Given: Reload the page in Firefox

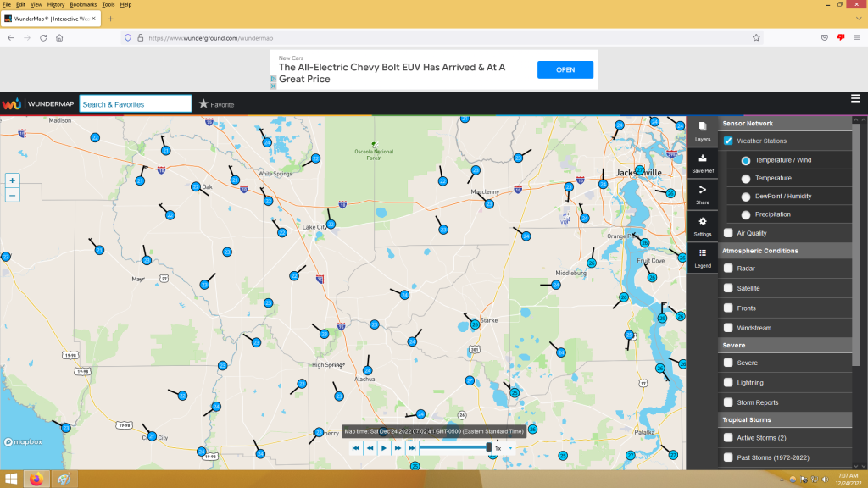Looking at the screenshot, I should [43, 37].
